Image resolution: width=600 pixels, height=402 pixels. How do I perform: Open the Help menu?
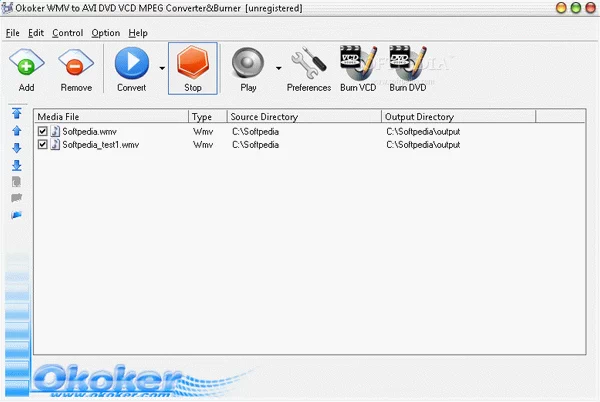138,33
